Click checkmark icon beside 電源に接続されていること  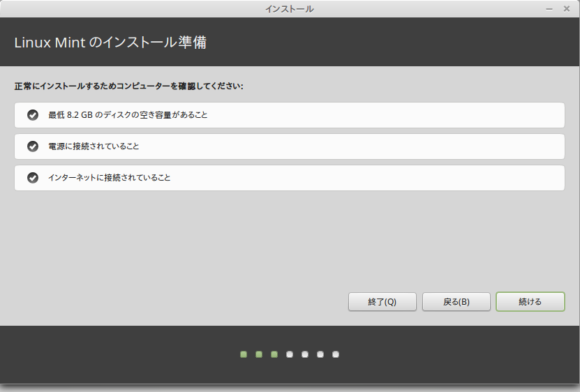coord(33,146)
